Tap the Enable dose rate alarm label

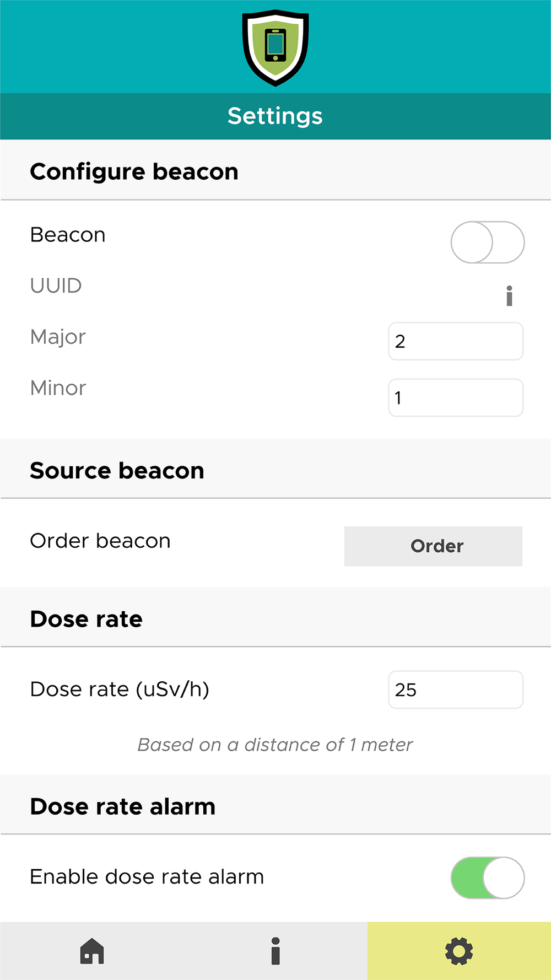coord(147,877)
